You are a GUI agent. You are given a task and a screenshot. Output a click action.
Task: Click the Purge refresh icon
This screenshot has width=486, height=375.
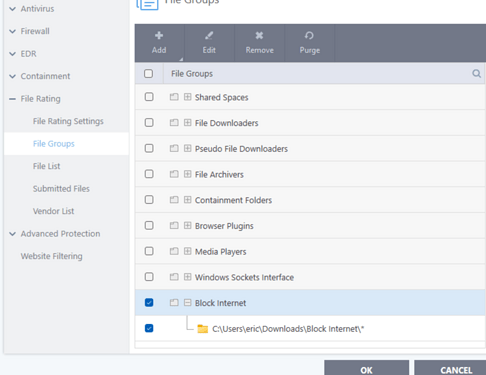[x=309, y=35]
